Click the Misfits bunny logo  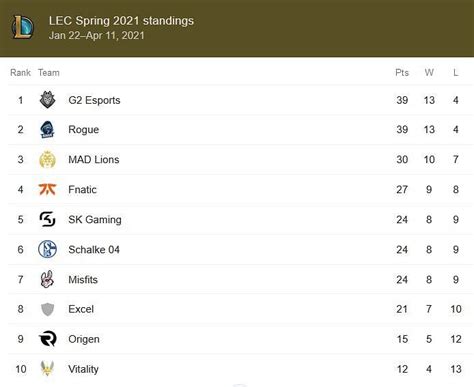(x=47, y=279)
